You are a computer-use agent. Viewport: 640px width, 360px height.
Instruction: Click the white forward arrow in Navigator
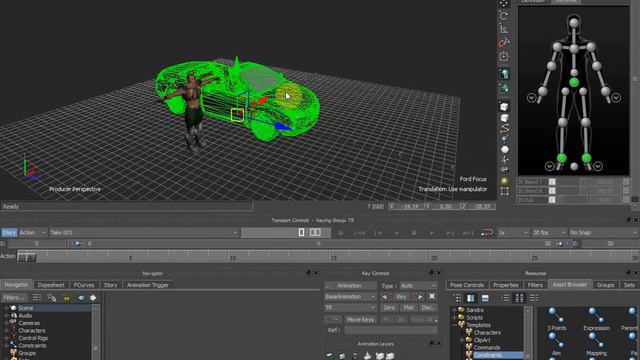[93, 298]
